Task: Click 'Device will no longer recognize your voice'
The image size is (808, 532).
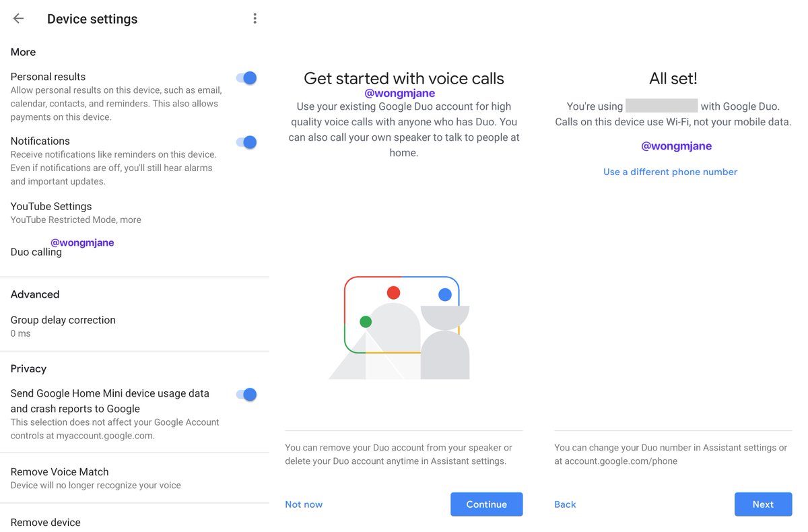Action: [96, 485]
